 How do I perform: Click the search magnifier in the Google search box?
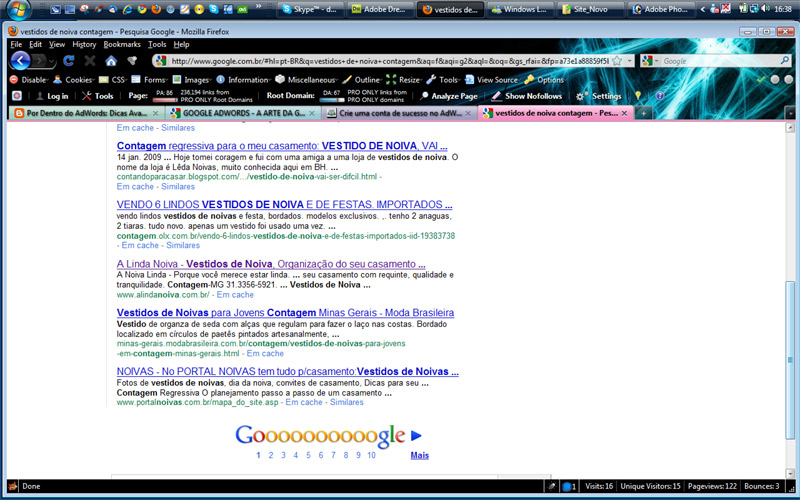785,61
